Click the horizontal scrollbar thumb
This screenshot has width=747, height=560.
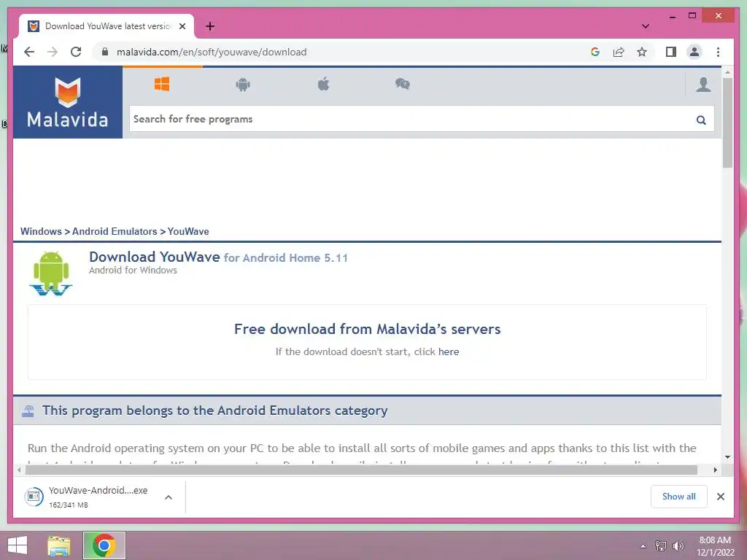(x=362, y=470)
